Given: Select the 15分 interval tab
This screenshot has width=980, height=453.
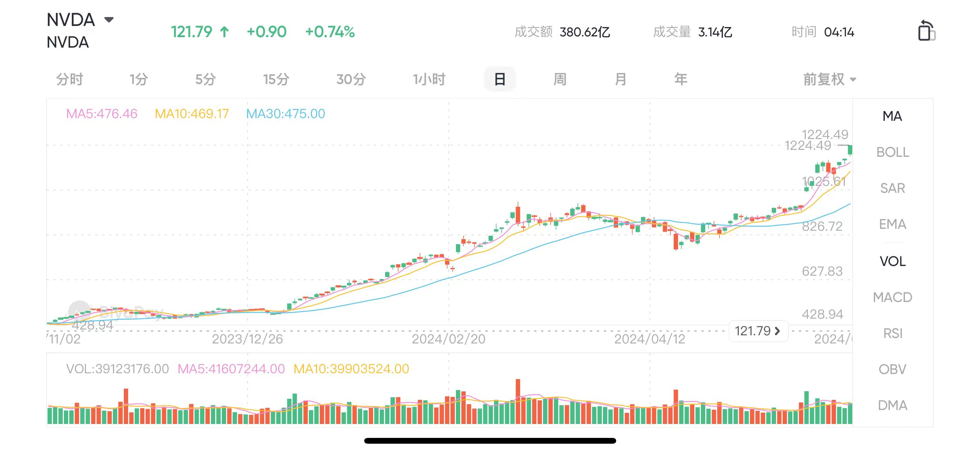Looking at the screenshot, I should 276,79.
